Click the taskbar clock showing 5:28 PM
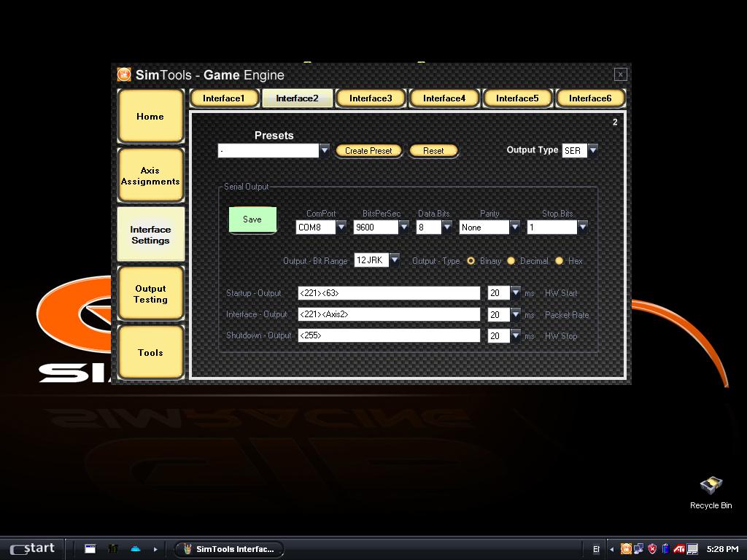747x560 pixels. [722, 549]
